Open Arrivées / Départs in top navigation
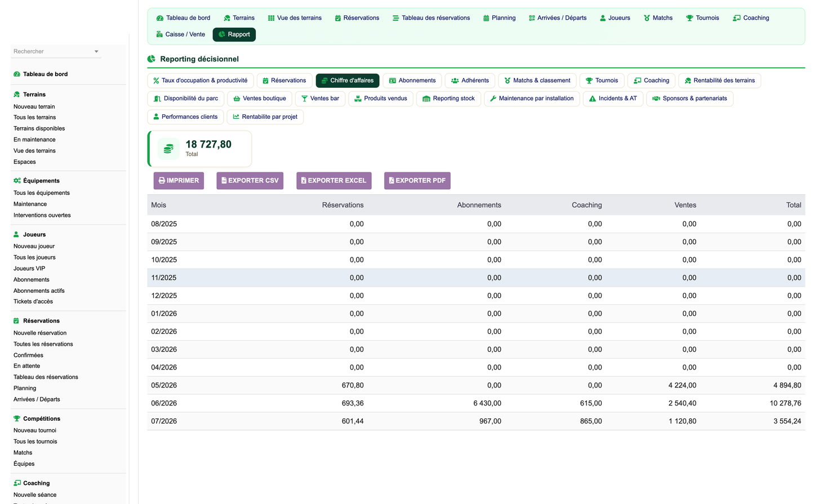 point(558,18)
